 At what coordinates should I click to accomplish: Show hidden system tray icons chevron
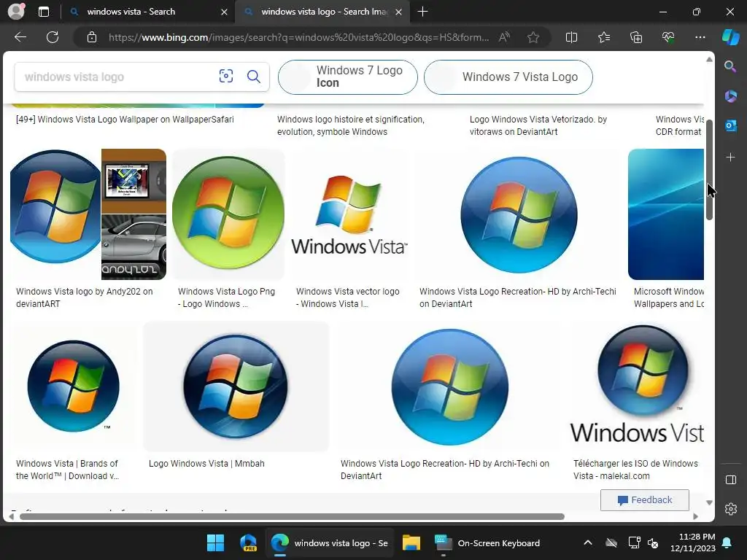tap(588, 542)
